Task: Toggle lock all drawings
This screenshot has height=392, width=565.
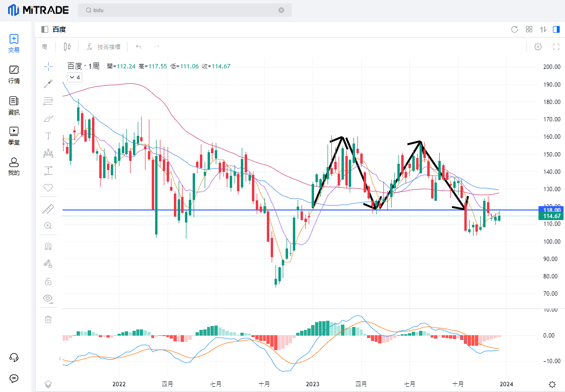Action: click(48, 281)
